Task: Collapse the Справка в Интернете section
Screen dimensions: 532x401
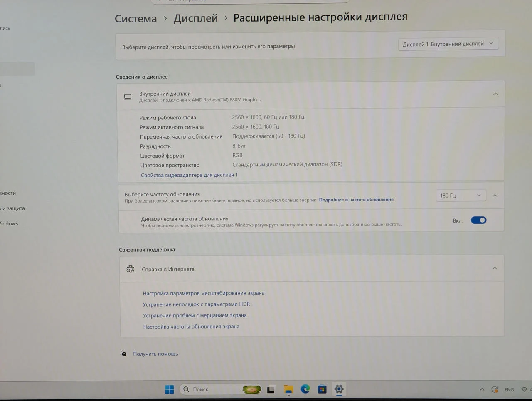Action: pos(495,268)
